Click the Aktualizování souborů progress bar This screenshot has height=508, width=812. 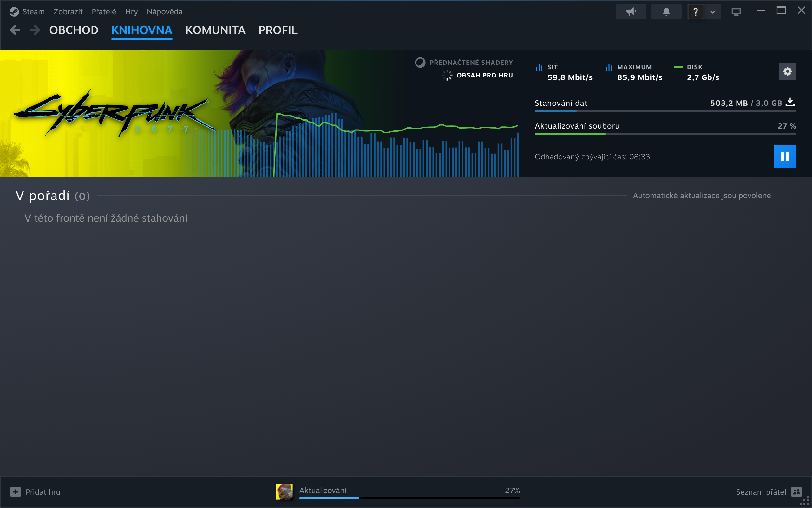coord(665,134)
